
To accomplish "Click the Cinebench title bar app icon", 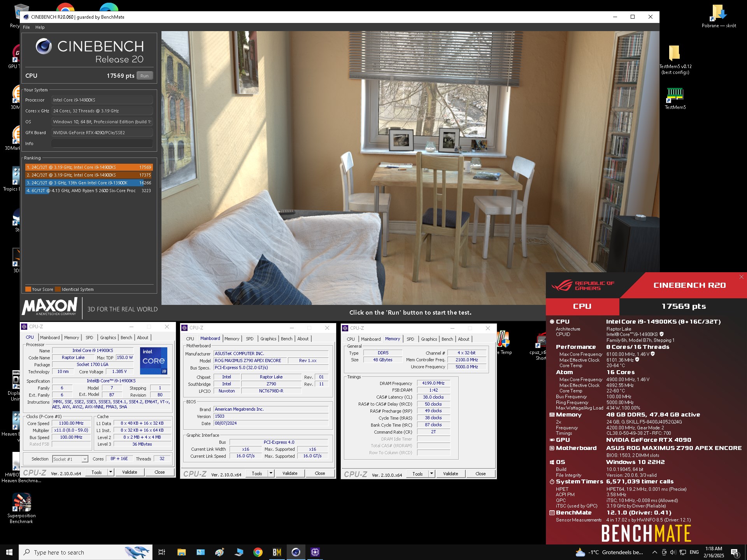I will 26,17.
